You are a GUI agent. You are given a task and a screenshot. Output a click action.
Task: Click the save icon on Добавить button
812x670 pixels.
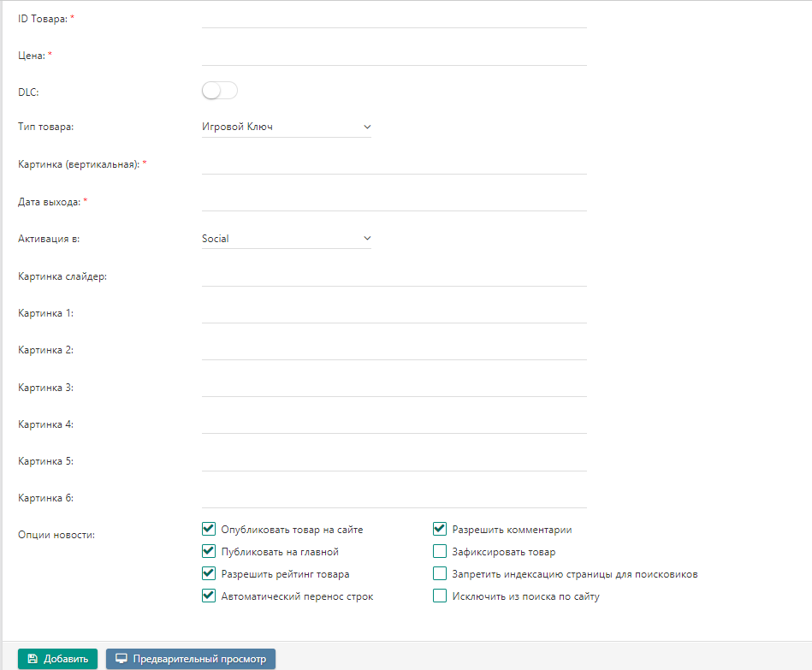[32, 659]
